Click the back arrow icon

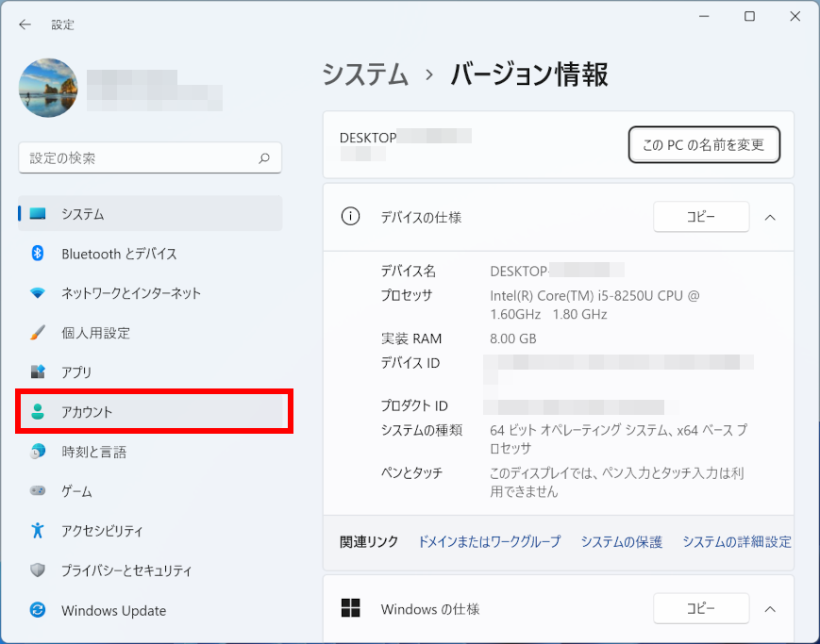click(x=25, y=25)
